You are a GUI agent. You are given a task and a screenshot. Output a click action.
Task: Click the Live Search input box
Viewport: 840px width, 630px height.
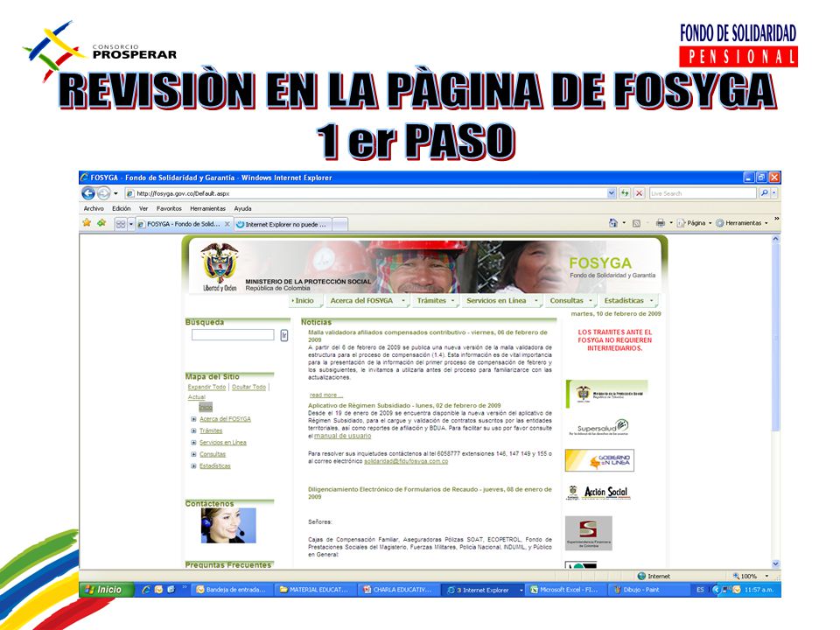point(702,193)
